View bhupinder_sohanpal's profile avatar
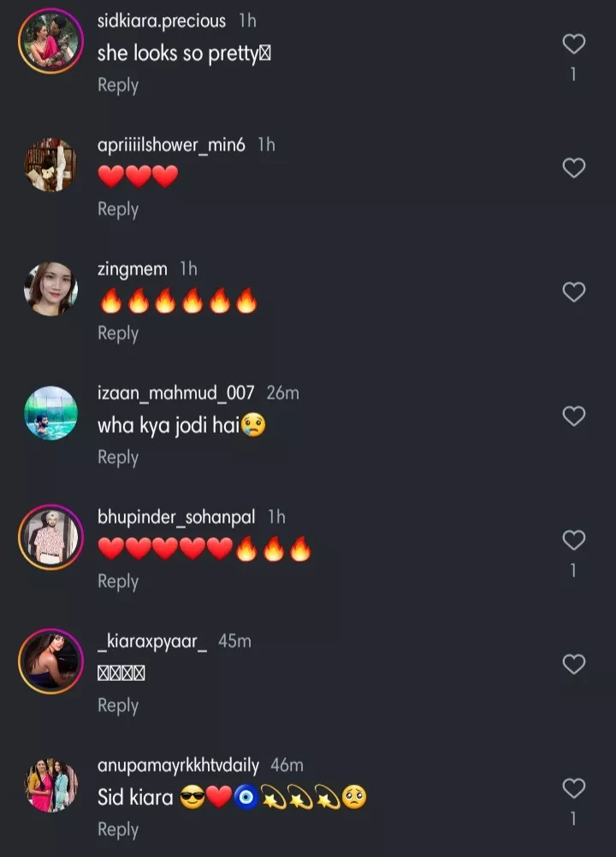 50,537
